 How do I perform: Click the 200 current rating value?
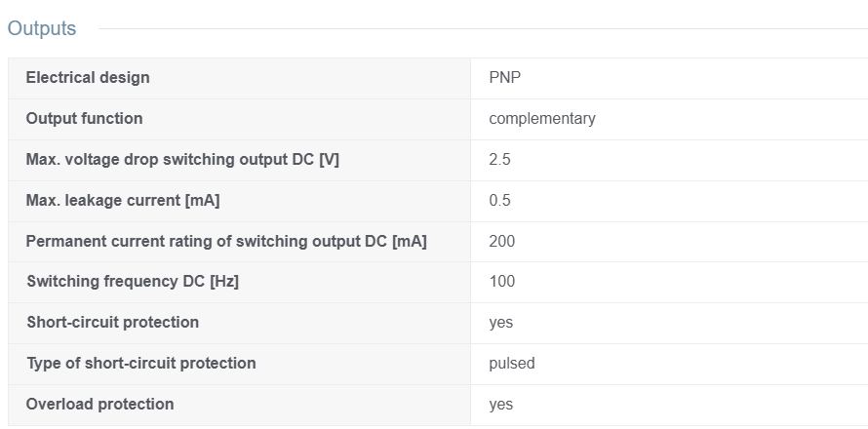[x=501, y=242]
